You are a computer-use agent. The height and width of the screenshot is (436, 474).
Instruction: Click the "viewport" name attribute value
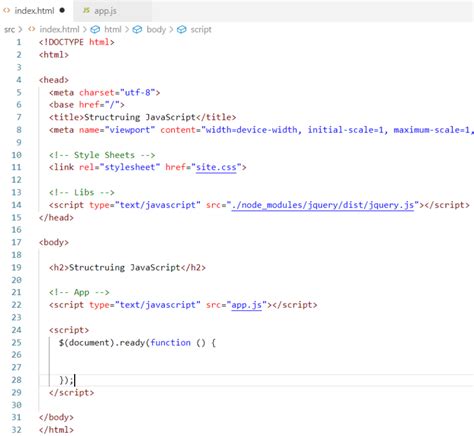tap(130, 130)
